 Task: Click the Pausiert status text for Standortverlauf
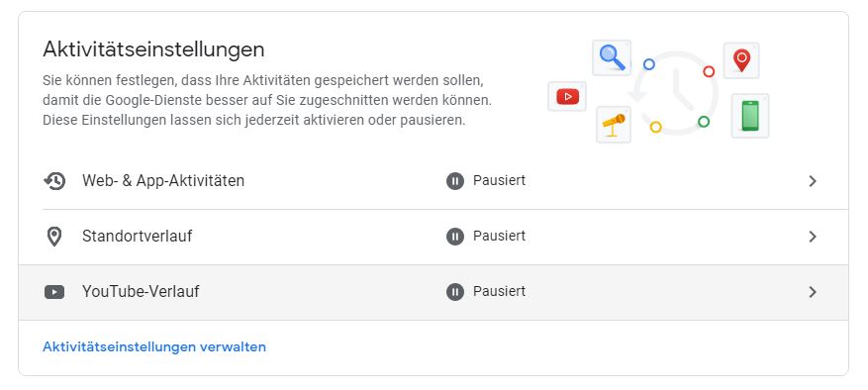499,236
